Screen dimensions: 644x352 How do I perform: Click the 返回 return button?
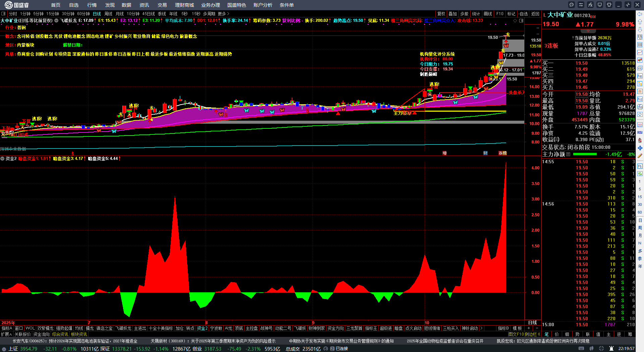(x=535, y=14)
